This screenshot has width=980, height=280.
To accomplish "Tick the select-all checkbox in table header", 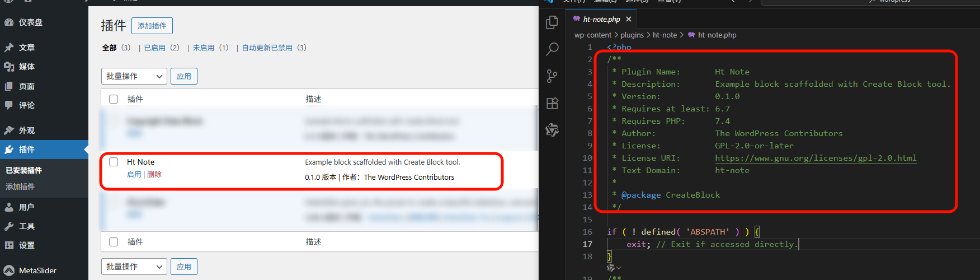I will 114,99.
